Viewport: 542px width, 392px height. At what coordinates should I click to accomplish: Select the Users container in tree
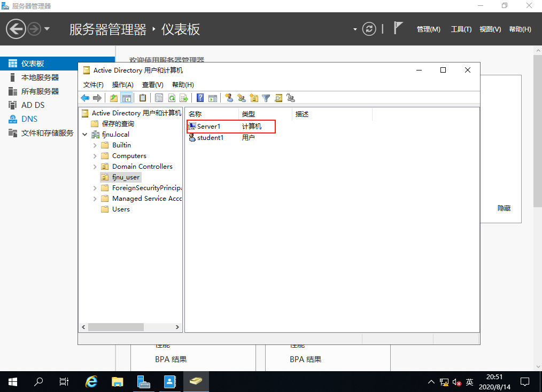121,209
